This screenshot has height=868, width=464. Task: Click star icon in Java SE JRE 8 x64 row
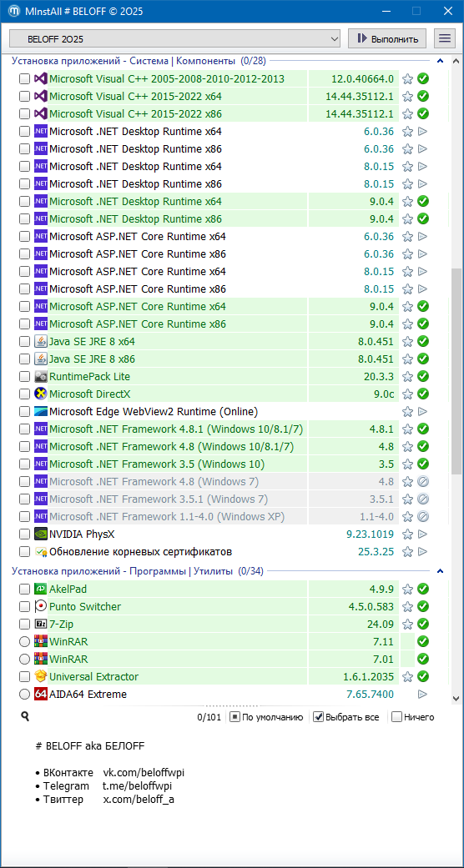[407, 342]
